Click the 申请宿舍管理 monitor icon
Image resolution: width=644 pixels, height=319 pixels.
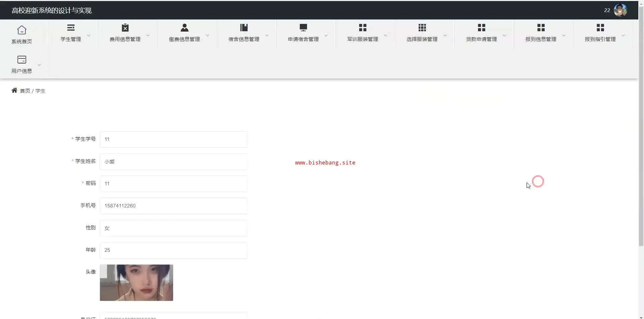[303, 28]
